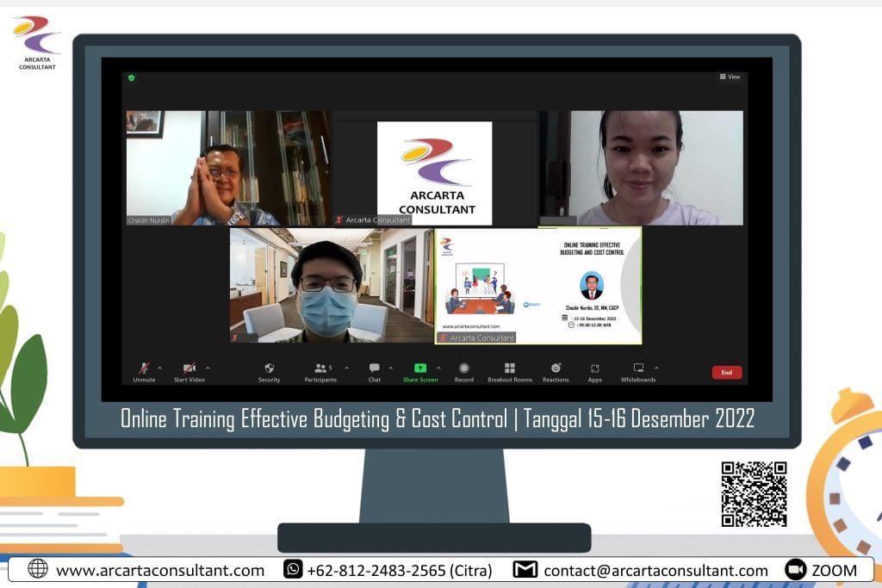Open the Apps icon

click(x=594, y=368)
